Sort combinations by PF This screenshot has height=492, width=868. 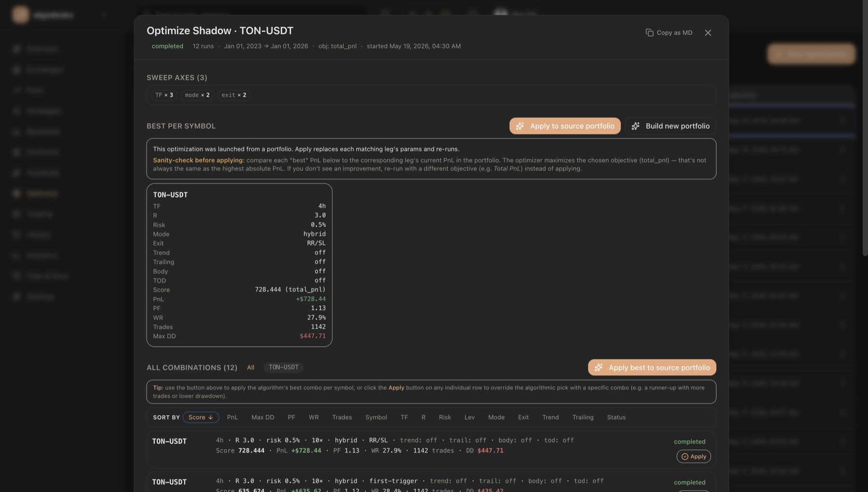[x=291, y=417]
